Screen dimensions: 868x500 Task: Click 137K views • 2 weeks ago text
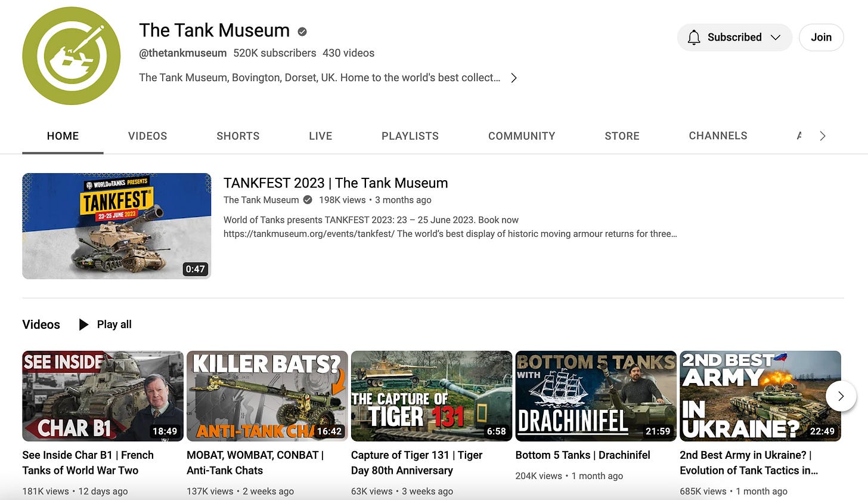(x=240, y=492)
